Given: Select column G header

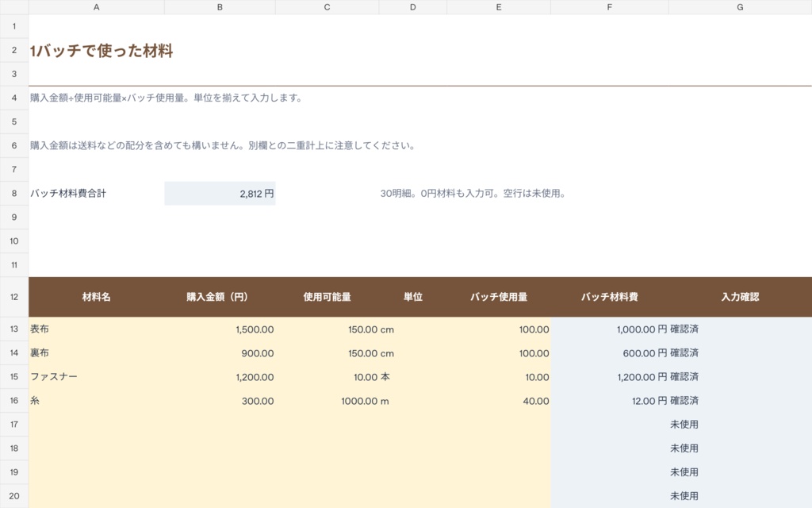Looking at the screenshot, I should click(740, 7).
